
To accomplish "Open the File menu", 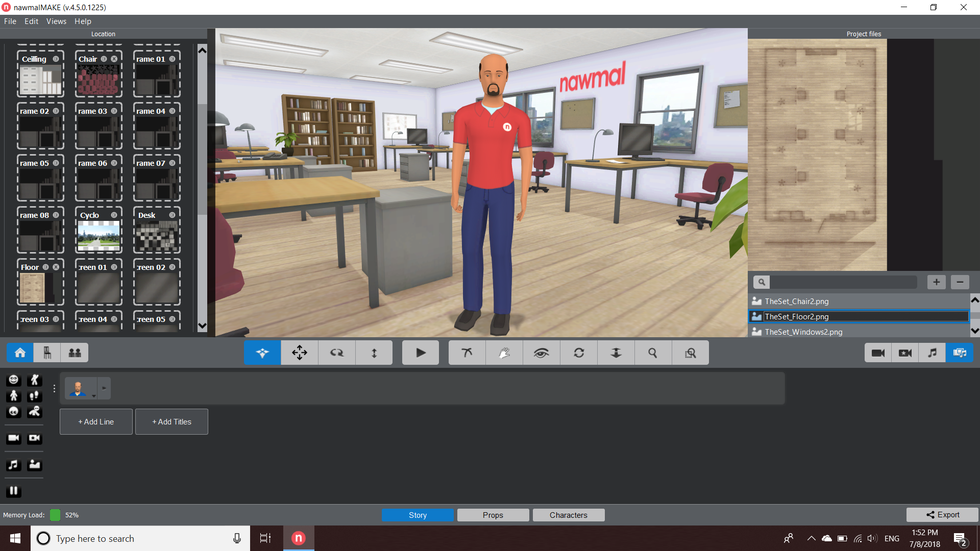I will click(x=10, y=21).
